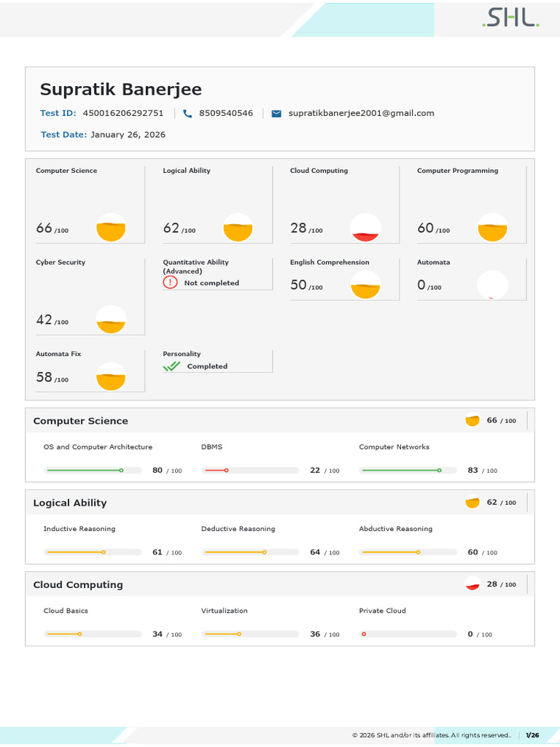Screen dimensions: 560x747
Task: Click small red gauge in Cloud Computing header
Action: [472, 584]
